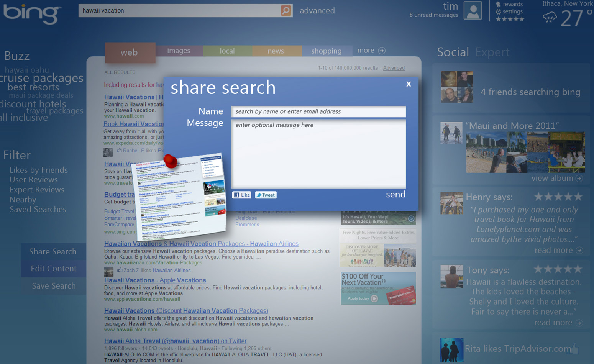The height and width of the screenshot is (364, 594).
Task: Click send in the share dialog
Action: [395, 194]
